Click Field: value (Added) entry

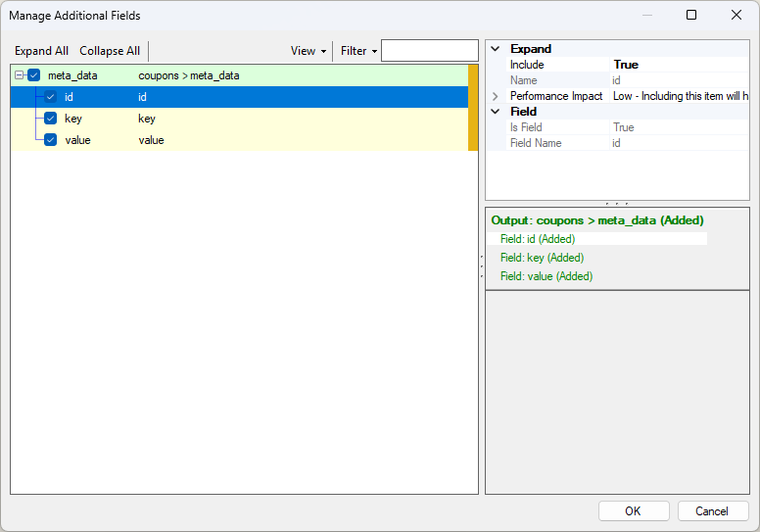coord(546,276)
